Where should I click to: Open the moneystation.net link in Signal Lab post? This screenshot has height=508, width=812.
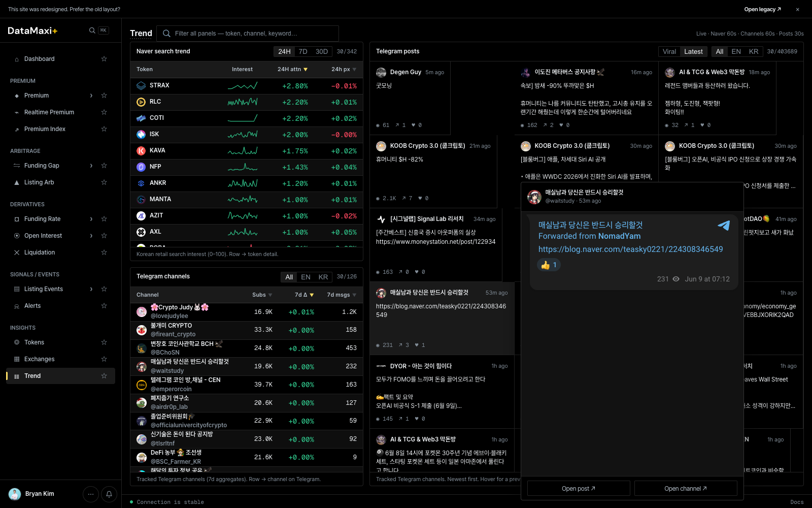tap(435, 242)
